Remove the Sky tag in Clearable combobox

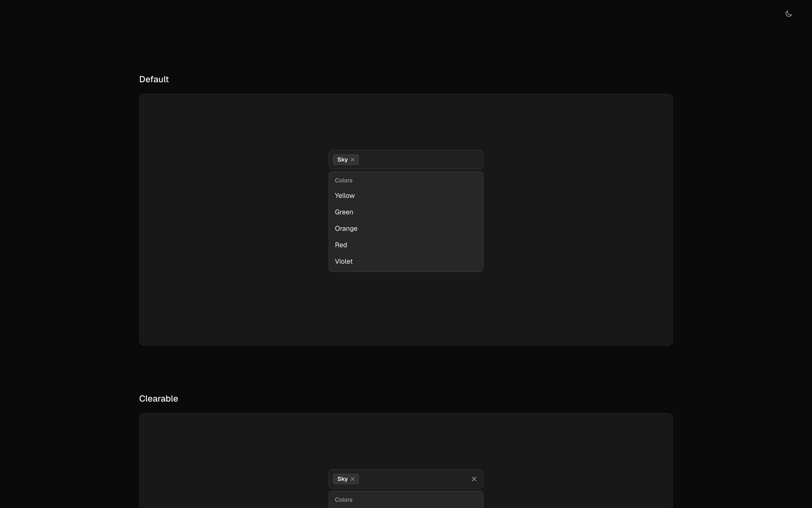click(x=353, y=479)
